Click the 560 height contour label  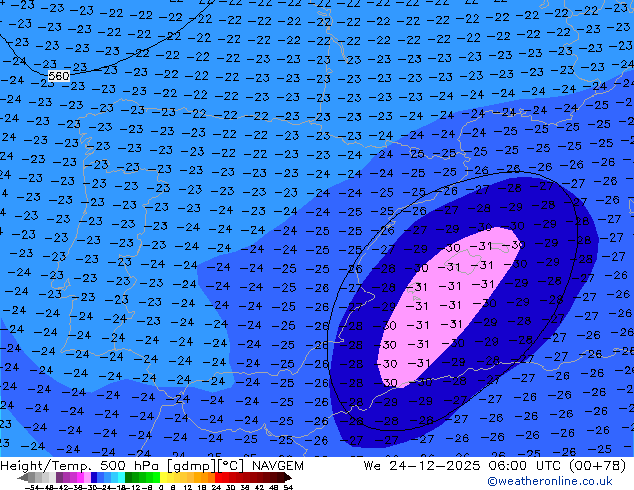[x=59, y=76]
